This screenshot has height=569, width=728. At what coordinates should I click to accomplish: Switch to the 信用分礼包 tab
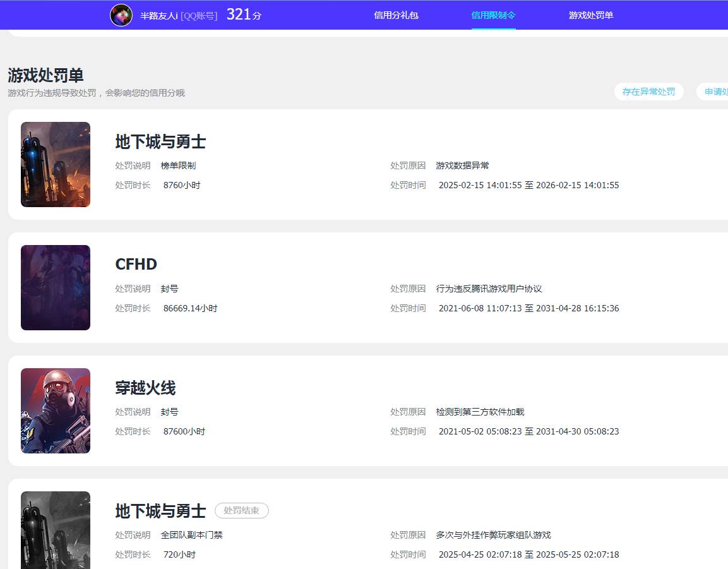click(x=396, y=15)
